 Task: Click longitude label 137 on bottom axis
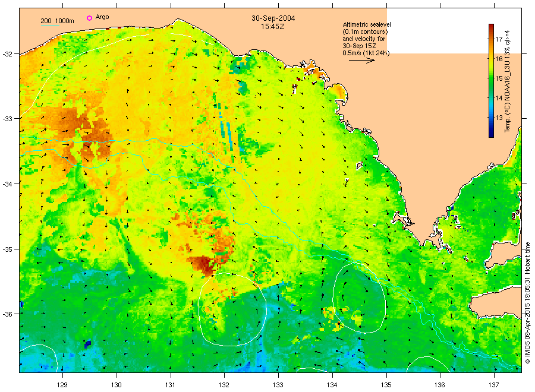pos(494,385)
